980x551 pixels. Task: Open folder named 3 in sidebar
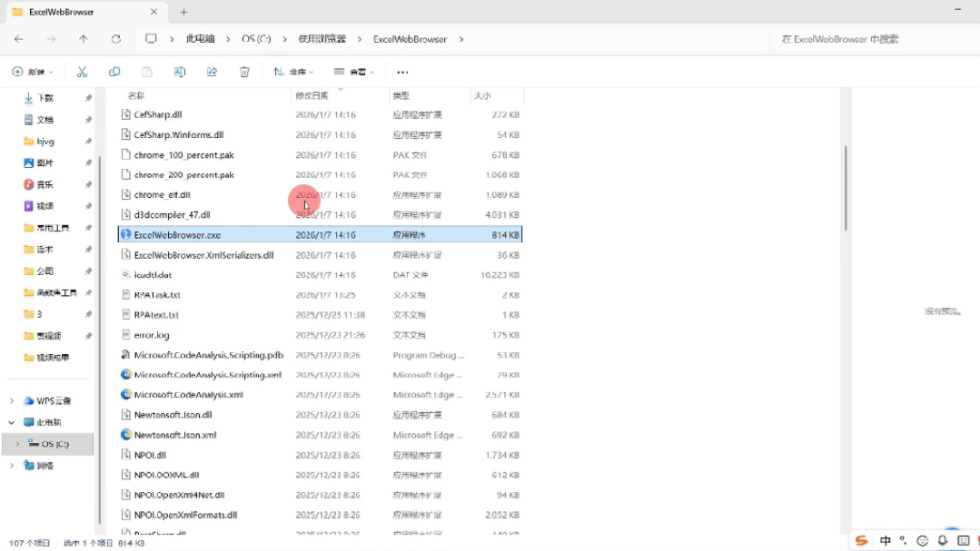(39, 313)
